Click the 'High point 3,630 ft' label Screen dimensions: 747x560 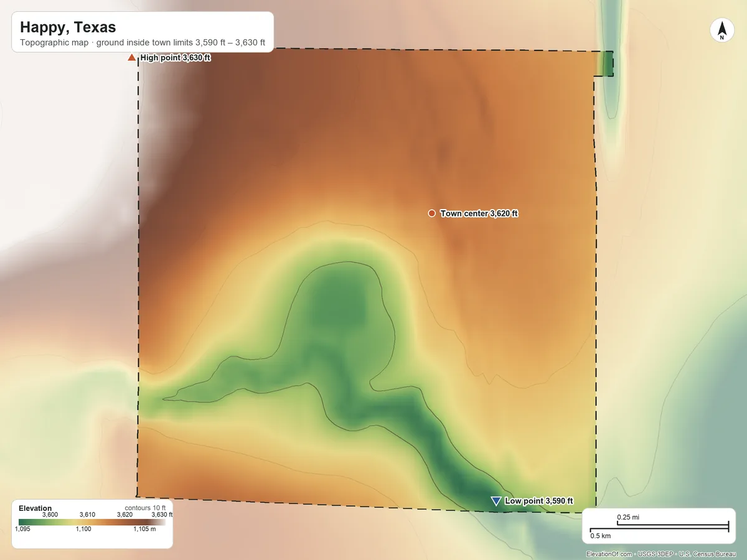coord(175,58)
